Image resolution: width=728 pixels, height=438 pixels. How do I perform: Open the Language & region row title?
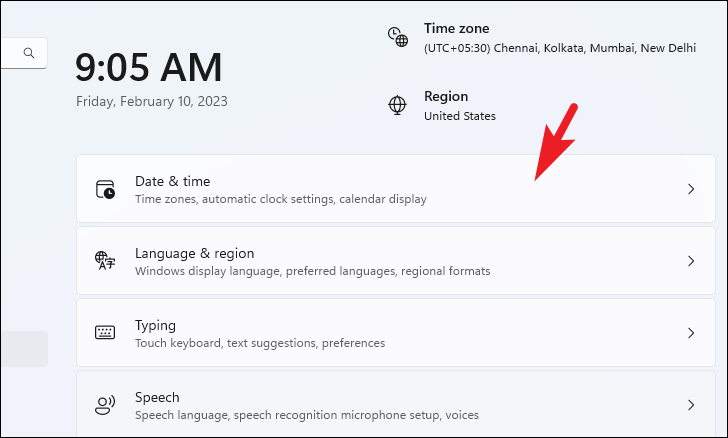(x=195, y=254)
